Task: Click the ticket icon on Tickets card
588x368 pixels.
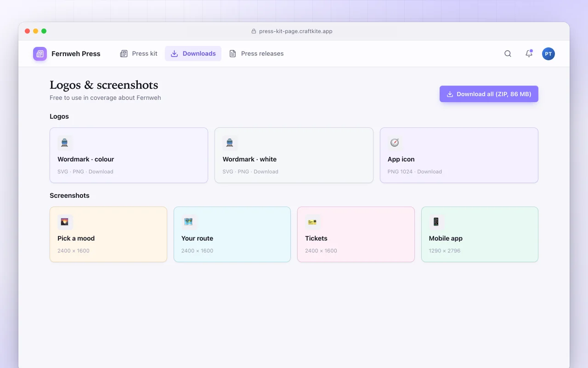Action: tap(313, 222)
